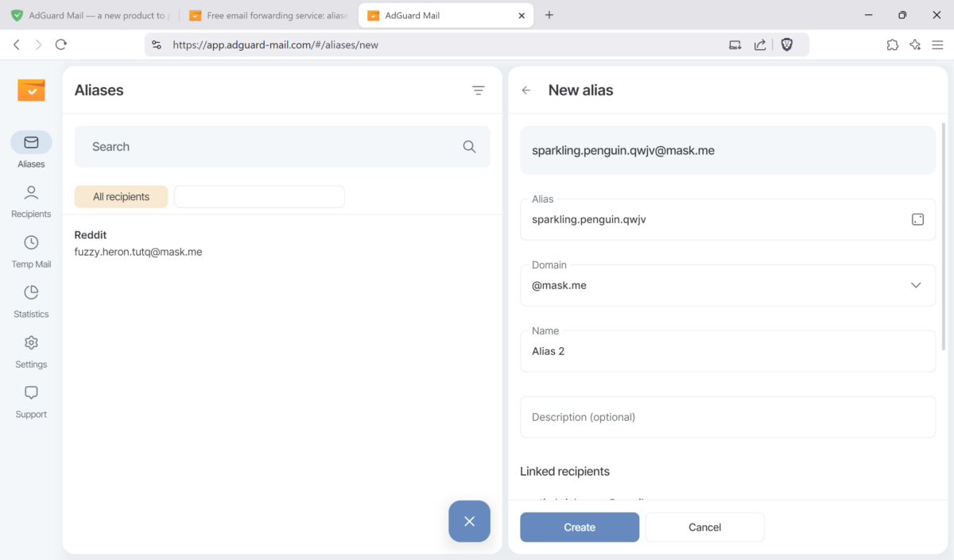Open the Firefox application menu
Image resolution: width=954 pixels, height=560 pixels.
938,44
